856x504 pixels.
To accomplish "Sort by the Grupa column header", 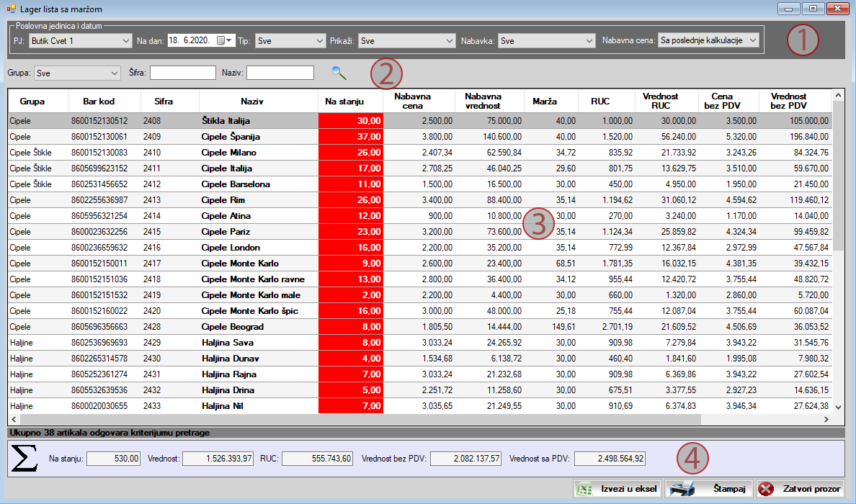I will point(38,102).
